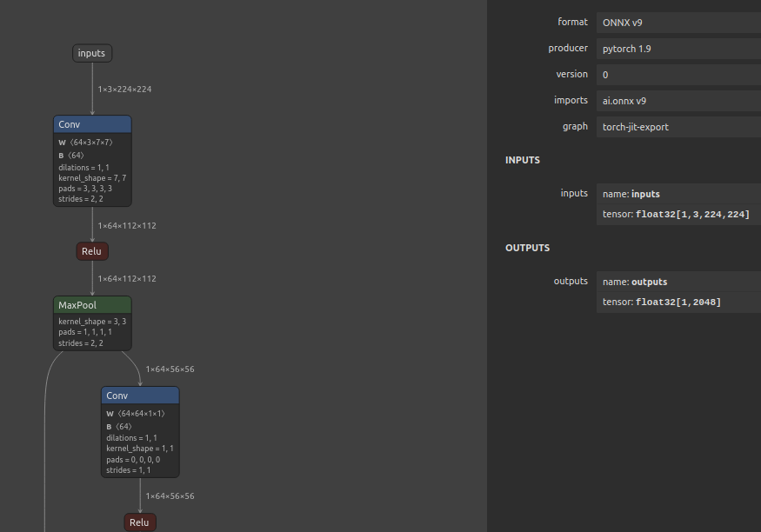Select the lower Relu node
The height and width of the screenshot is (532, 761).
pos(139,522)
